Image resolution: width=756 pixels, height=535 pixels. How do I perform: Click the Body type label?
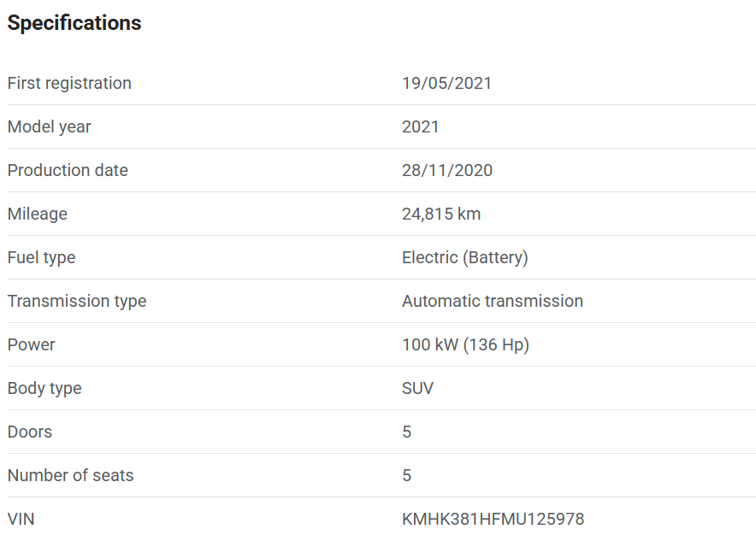(44, 388)
